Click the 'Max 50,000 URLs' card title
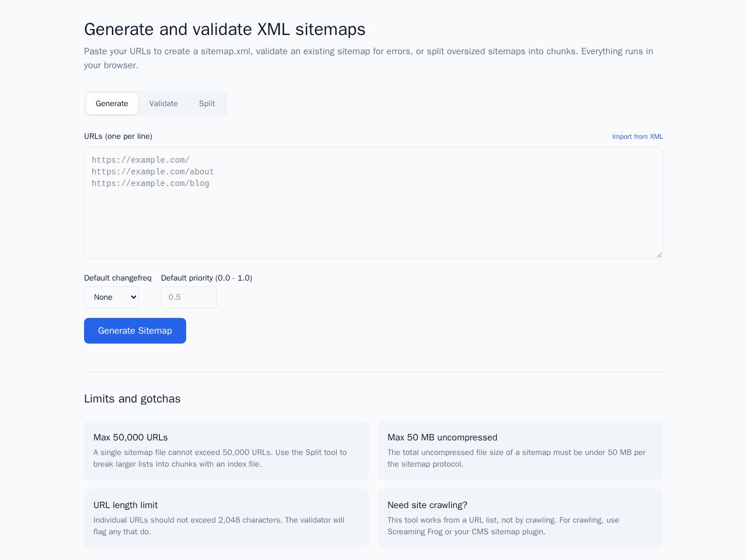 click(131, 437)
